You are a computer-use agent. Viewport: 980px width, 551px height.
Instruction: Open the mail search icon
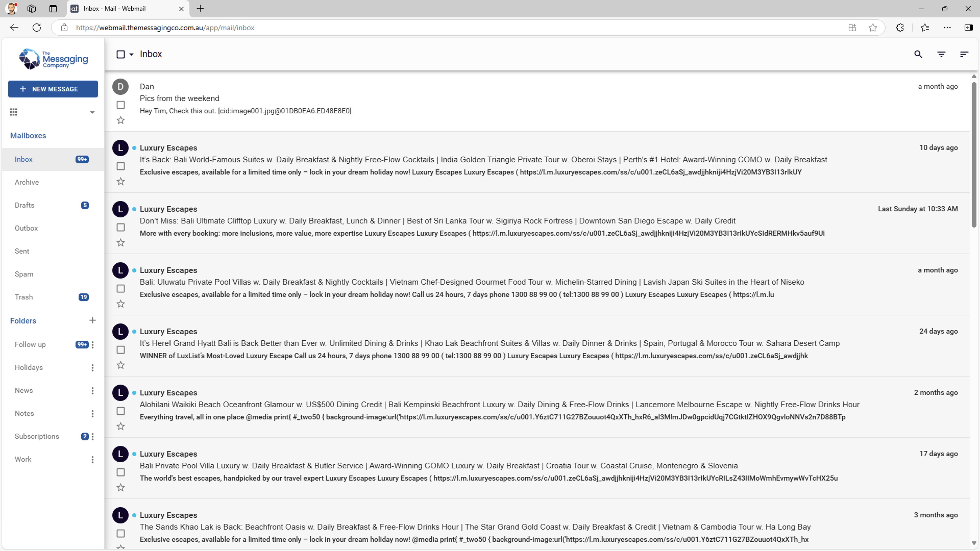[918, 54]
